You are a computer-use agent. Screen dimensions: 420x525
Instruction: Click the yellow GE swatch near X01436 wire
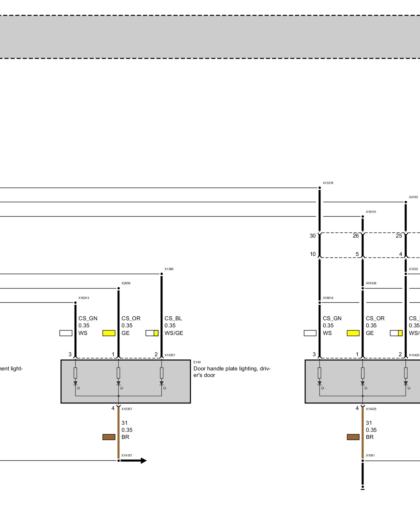[353, 333]
